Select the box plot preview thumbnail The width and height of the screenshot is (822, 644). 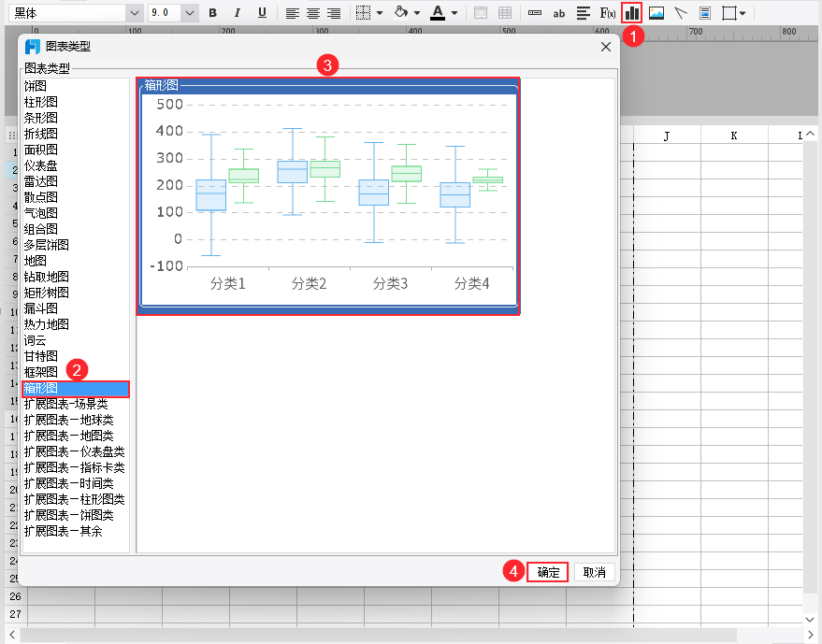coord(328,196)
